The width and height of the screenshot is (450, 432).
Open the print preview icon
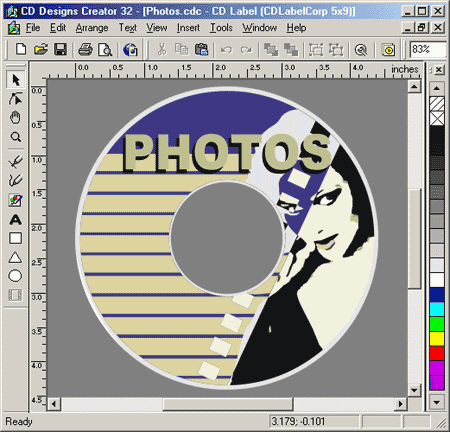coord(105,50)
